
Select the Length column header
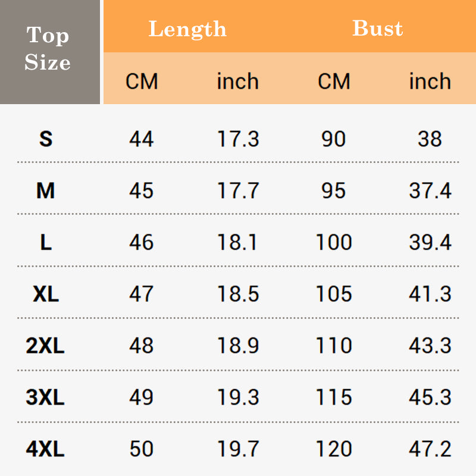coord(187,29)
